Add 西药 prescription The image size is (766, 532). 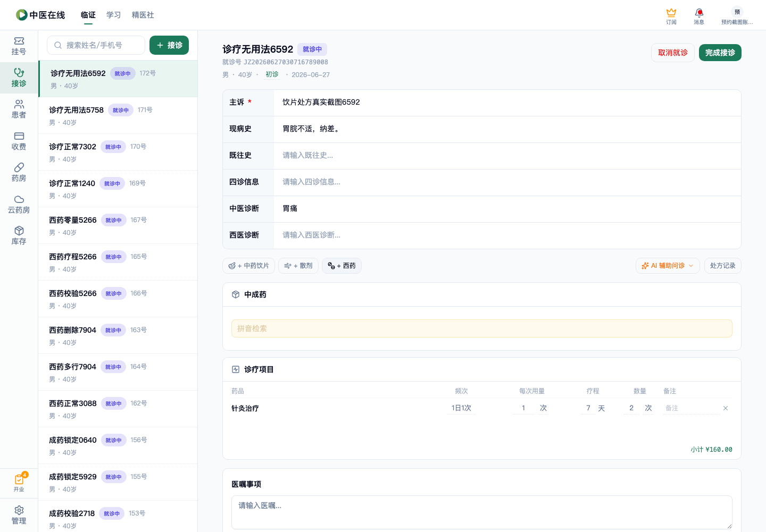point(342,266)
